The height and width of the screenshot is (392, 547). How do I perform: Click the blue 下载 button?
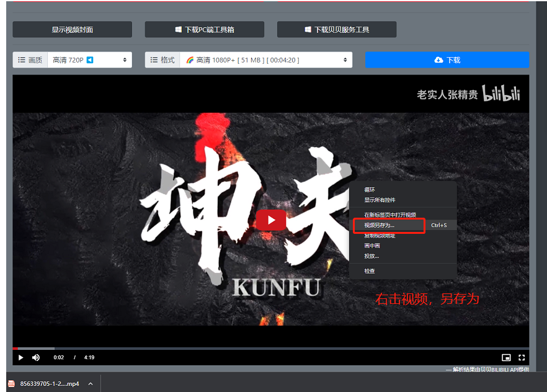point(447,60)
